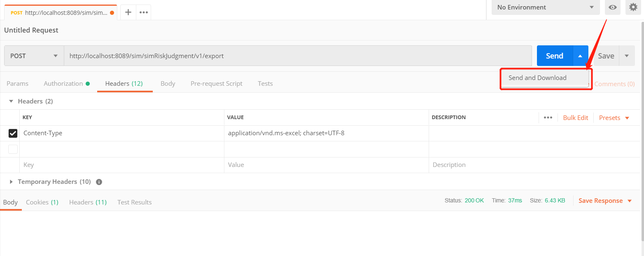Click the blue Send button

[554, 56]
